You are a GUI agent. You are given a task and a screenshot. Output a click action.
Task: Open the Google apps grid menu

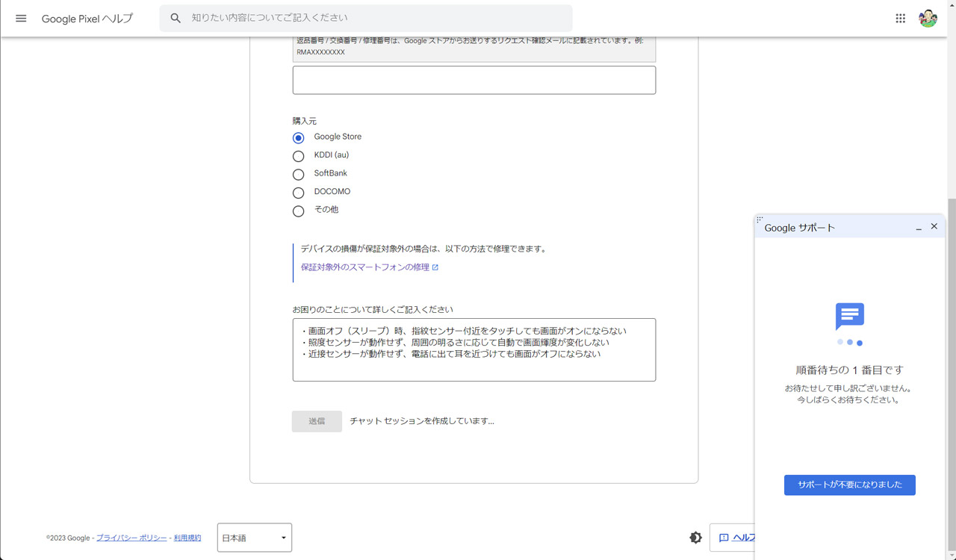coord(901,18)
